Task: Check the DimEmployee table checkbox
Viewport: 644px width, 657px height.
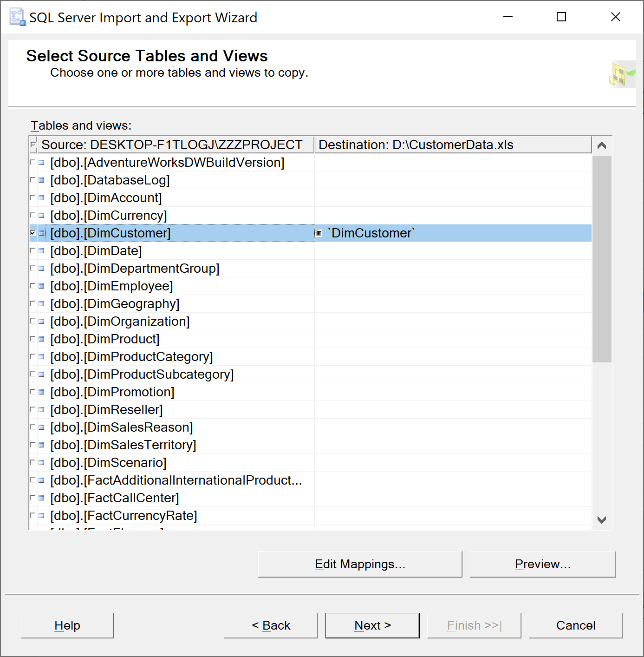Action: [x=33, y=286]
